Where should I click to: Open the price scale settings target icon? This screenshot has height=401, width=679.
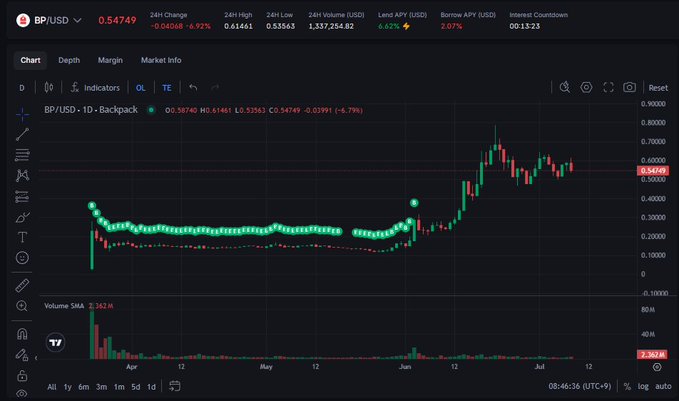657,367
